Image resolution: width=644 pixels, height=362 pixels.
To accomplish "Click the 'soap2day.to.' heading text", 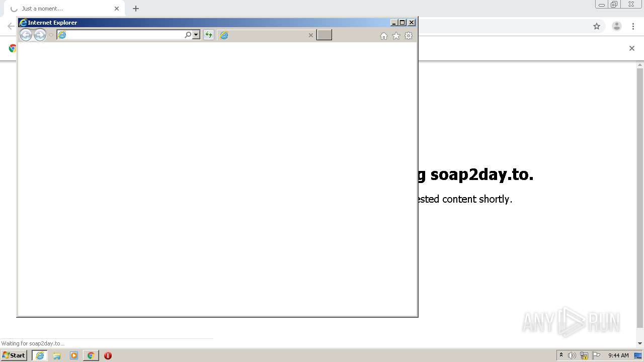I will coord(481,175).
